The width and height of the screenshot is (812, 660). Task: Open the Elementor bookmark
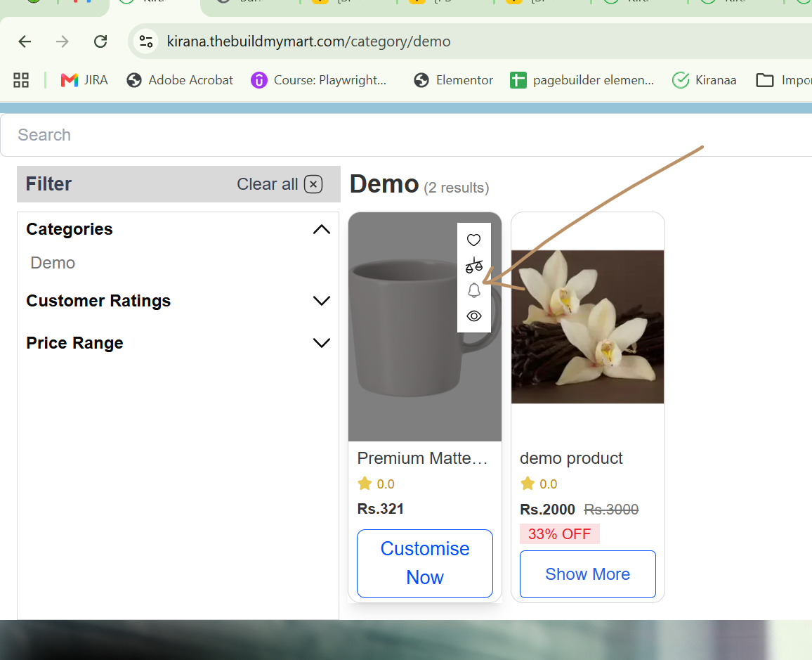454,80
